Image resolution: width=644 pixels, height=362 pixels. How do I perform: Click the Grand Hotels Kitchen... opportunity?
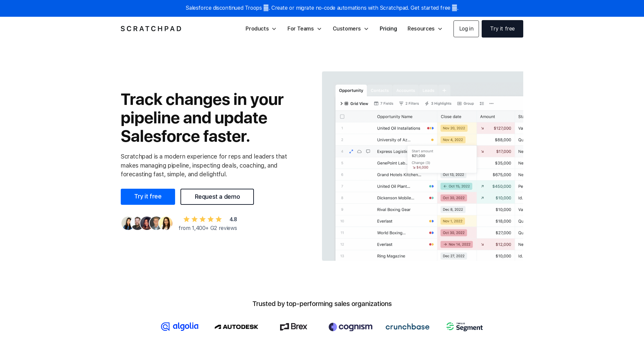point(399,175)
